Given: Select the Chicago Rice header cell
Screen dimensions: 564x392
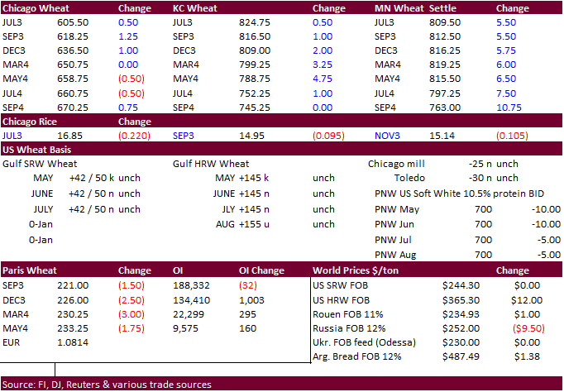Looking at the screenshot, I should pyautogui.click(x=32, y=121).
